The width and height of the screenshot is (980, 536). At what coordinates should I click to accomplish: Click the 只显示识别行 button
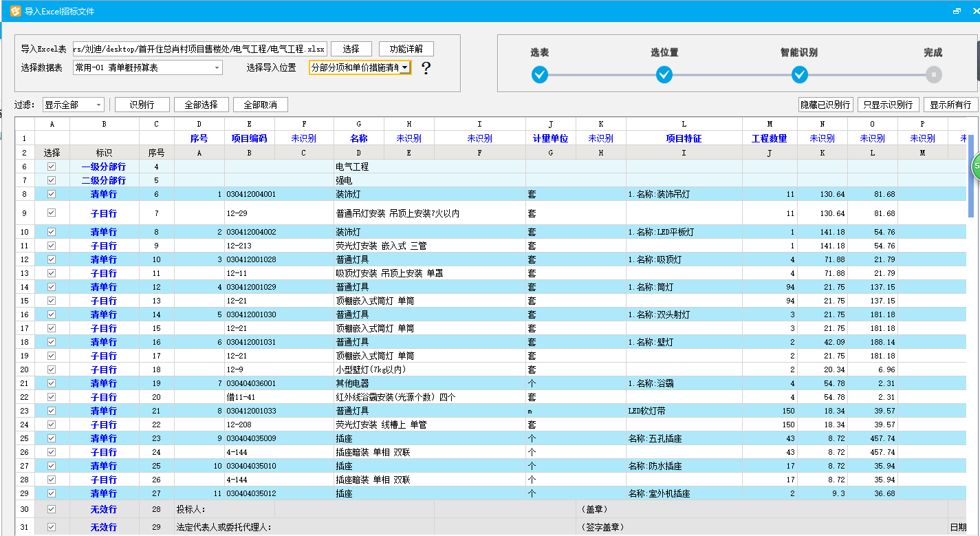tap(888, 105)
